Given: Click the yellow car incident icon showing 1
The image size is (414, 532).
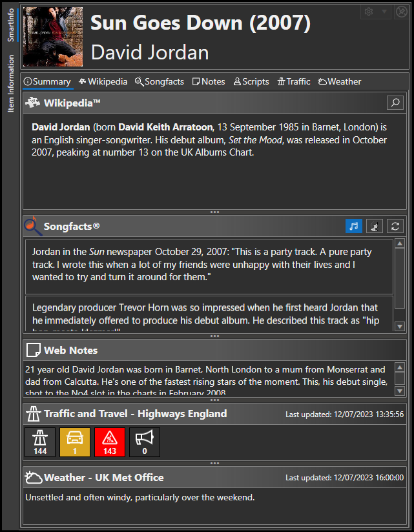Looking at the screenshot, I should point(75,442).
